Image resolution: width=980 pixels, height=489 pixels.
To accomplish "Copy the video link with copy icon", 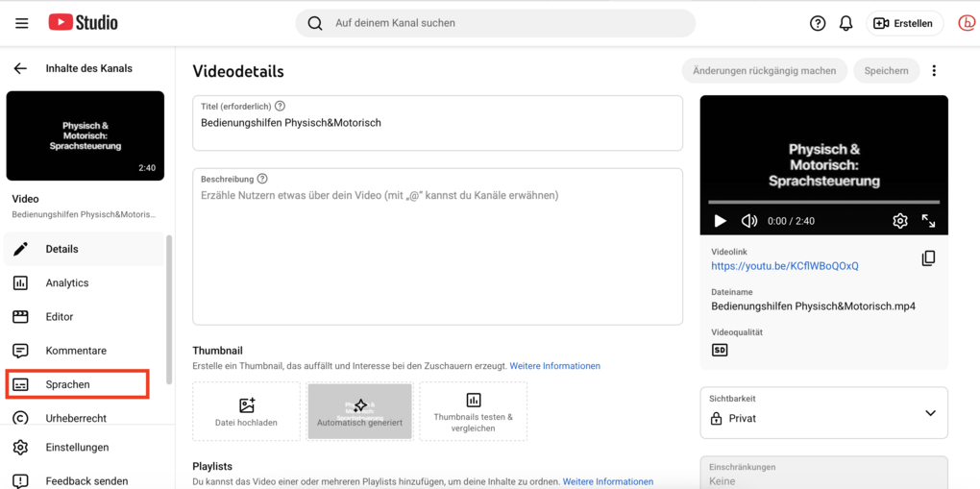I will [928, 258].
